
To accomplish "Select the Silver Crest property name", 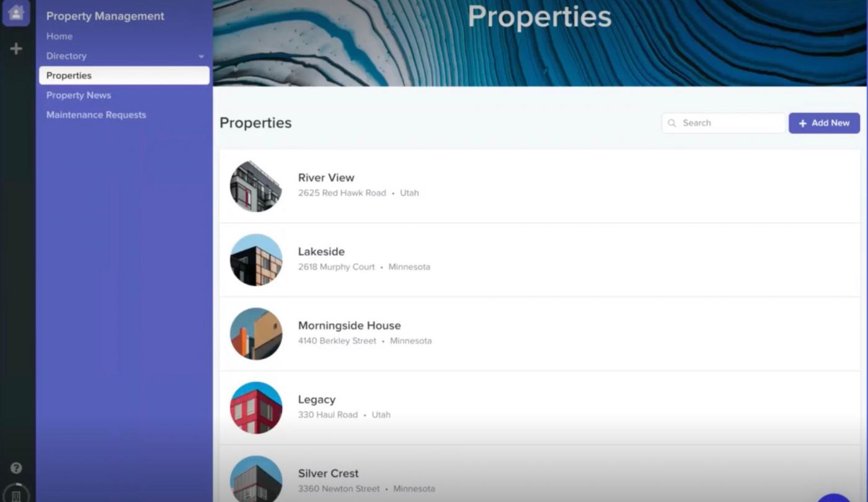I will pos(329,473).
